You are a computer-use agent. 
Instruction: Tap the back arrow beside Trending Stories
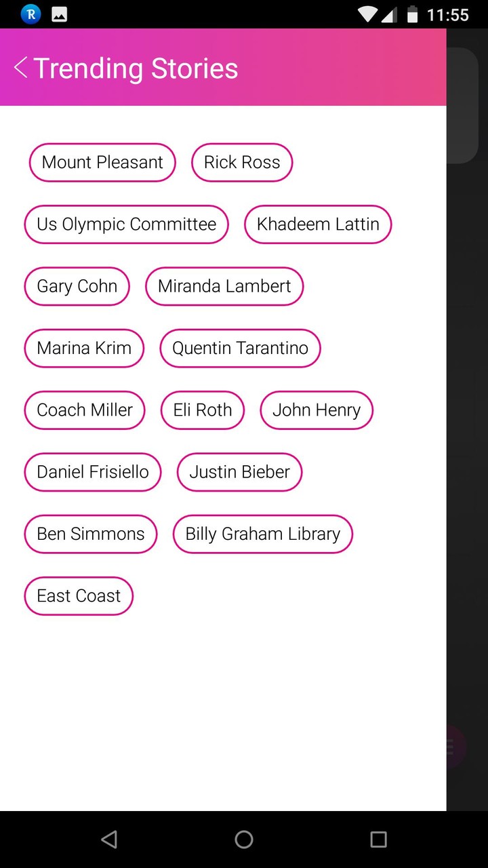[21, 68]
